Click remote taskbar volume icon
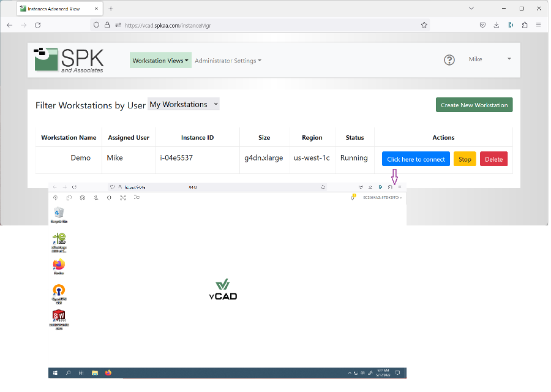 point(362,373)
